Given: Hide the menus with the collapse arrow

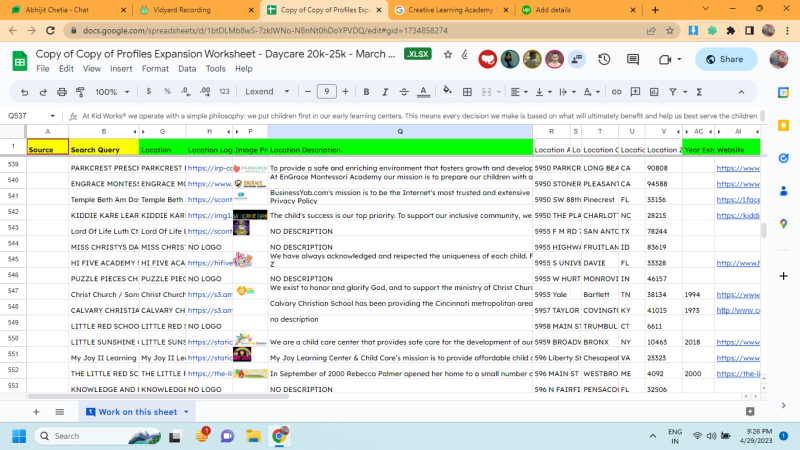Looking at the screenshot, I should 741,92.
